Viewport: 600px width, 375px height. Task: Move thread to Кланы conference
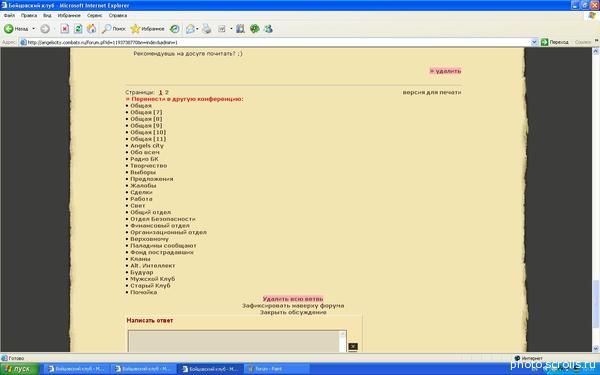click(140, 259)
